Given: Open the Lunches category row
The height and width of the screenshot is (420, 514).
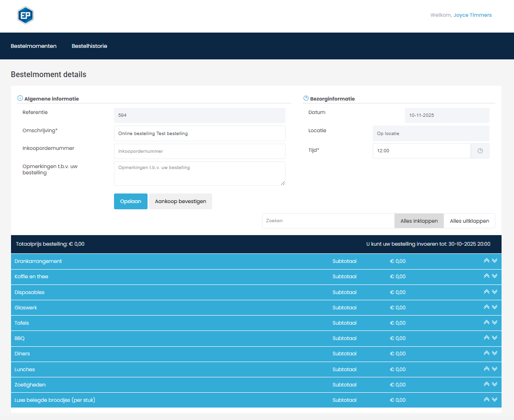Looking at the screenshot, I should (x=25, y=370).
